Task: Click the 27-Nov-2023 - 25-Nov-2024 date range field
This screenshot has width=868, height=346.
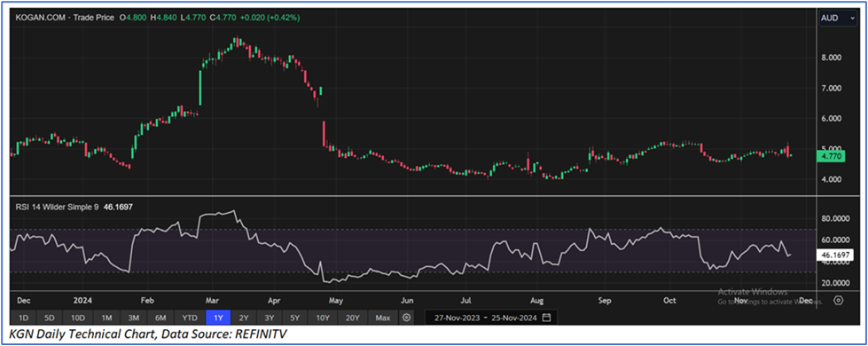Action: click(491, 318)
